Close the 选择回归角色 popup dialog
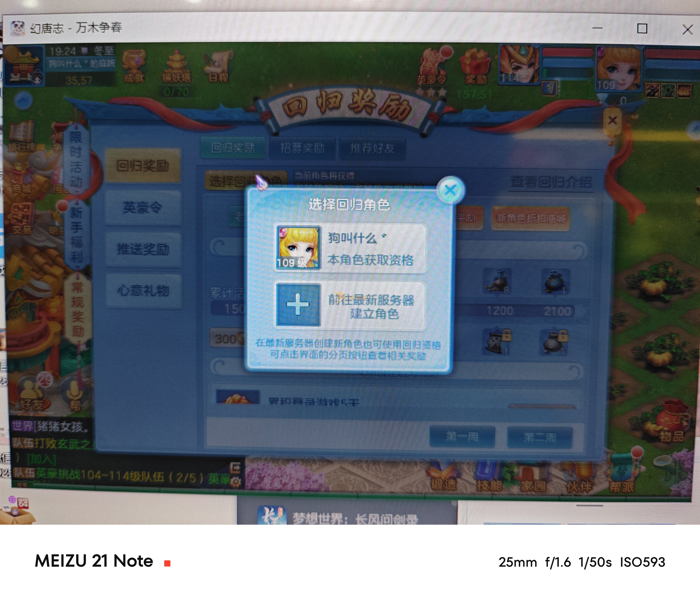 coord(450,190)
